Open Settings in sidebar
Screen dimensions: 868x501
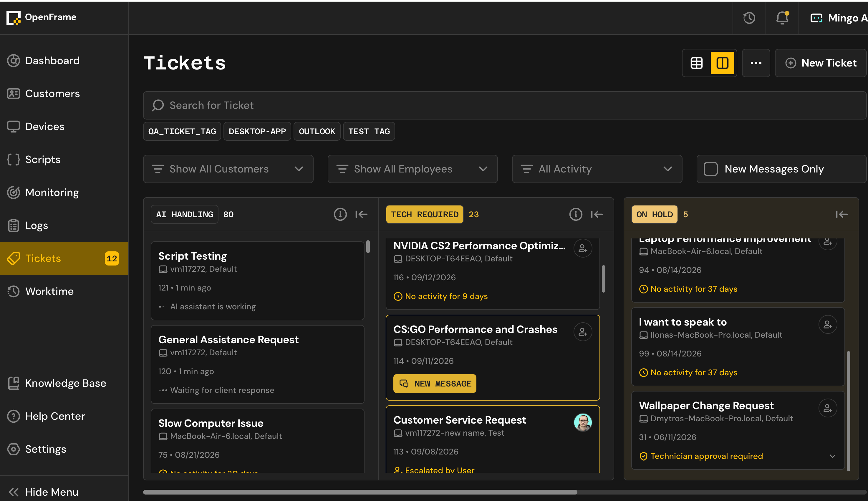coord(64,449)
